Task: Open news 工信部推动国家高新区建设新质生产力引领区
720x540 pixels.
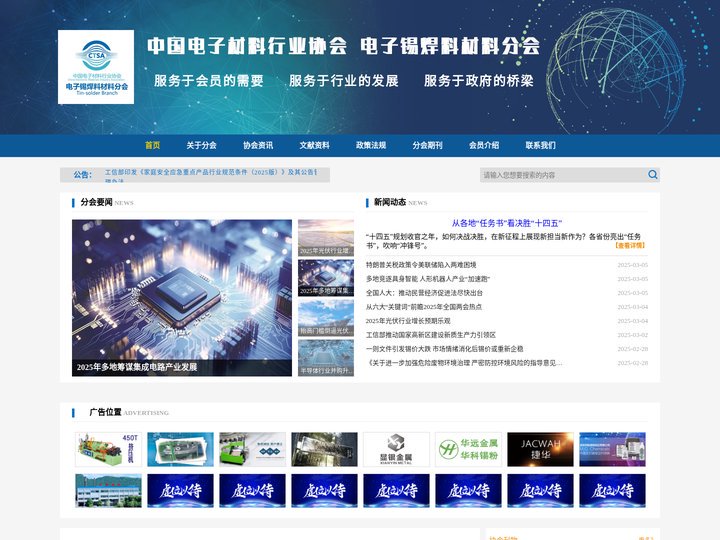Action: click(431, 335)
